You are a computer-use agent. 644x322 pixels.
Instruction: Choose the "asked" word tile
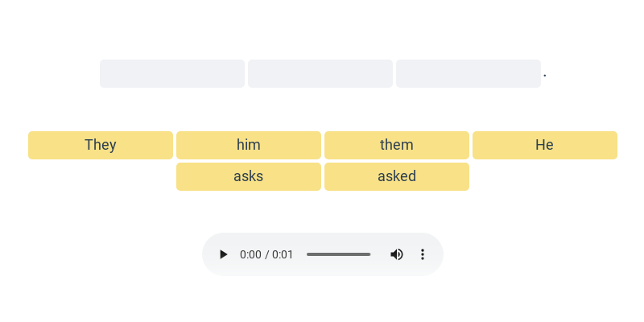pyautogui.click(x=397, y=176)
